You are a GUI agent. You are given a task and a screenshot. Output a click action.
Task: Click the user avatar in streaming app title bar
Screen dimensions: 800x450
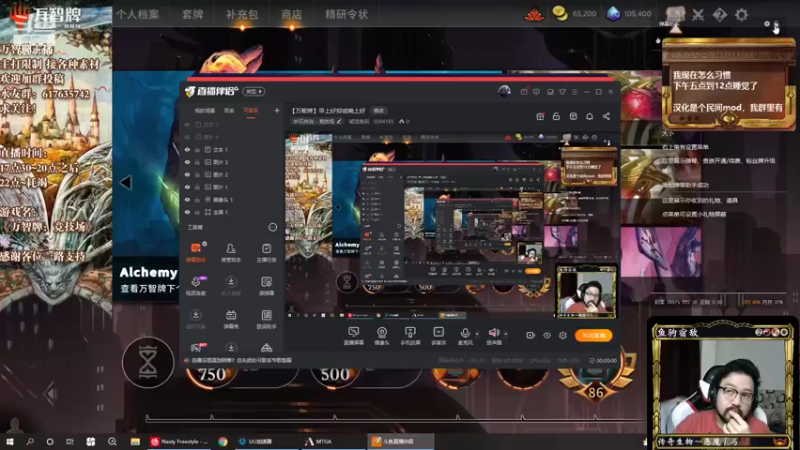point(505,91)
